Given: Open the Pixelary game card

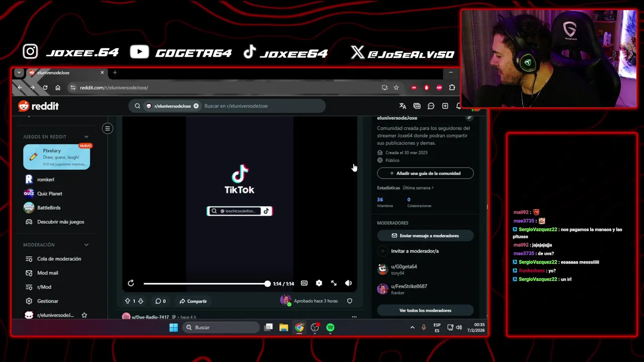Looking at the screenshot, I should coord(57,157).
